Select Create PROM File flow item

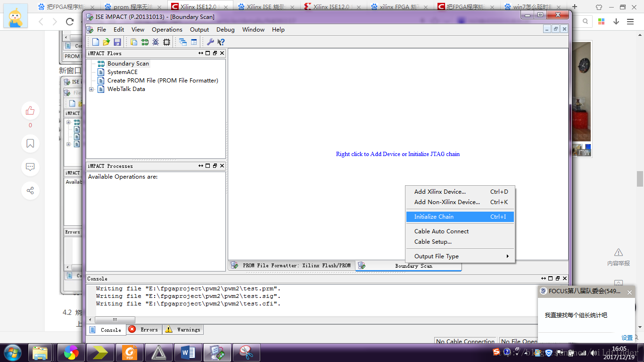click(163, 81)
